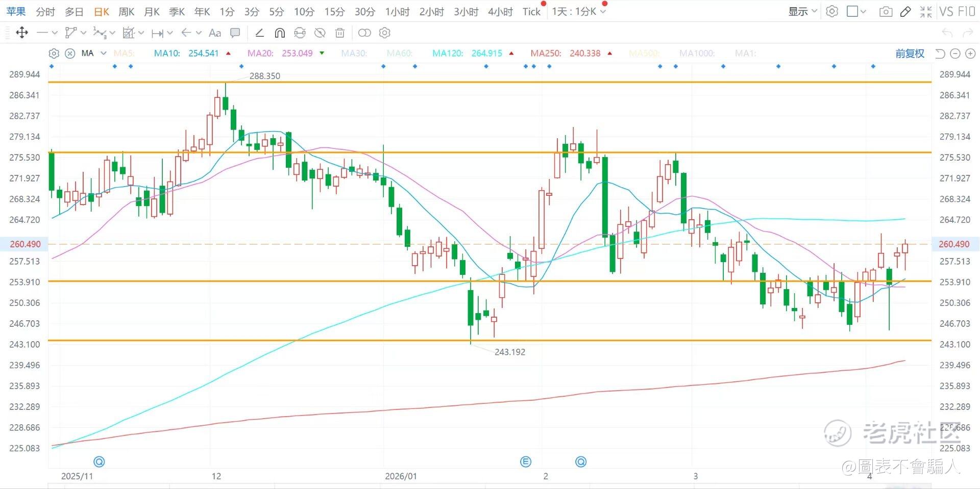Image resolution: width=980 pixels, height=489 pixels.
Task: Open drawing toolbar settings gear
Action: (385, 33)
